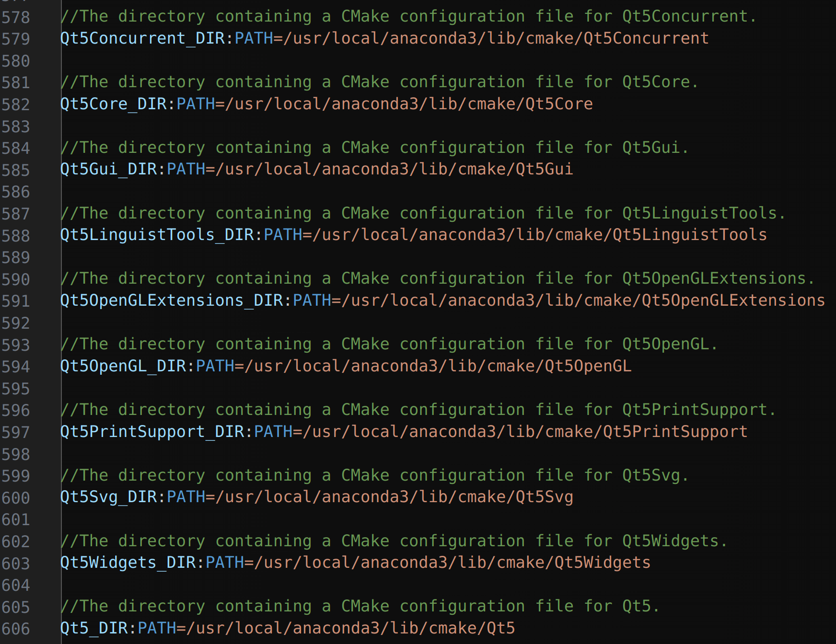Click Qt5LinguistTools_DIR variable name
The image size is (836, 644).
click(x=157, y=235)
